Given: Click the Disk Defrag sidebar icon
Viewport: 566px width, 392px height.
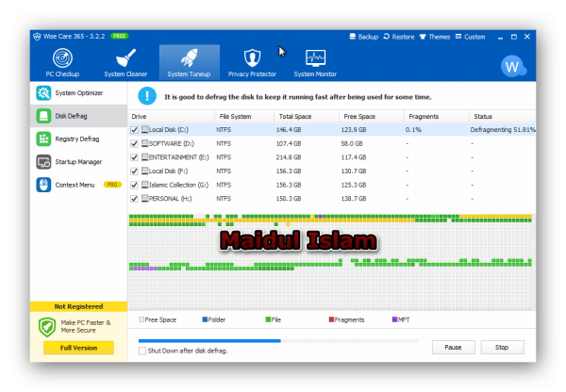Looking at the screenshot, I should pyautogui.click(x=43, y=116).
